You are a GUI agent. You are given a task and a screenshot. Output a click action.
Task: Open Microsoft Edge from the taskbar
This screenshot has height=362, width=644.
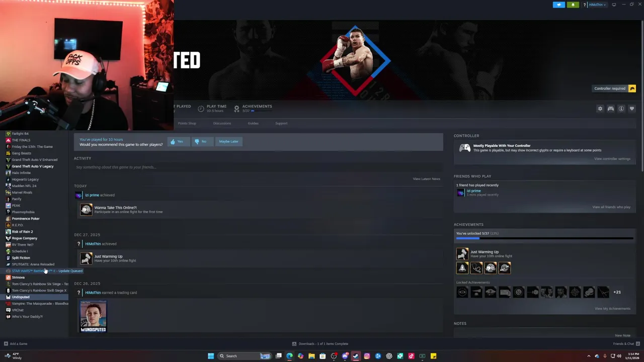pos(289,356)
